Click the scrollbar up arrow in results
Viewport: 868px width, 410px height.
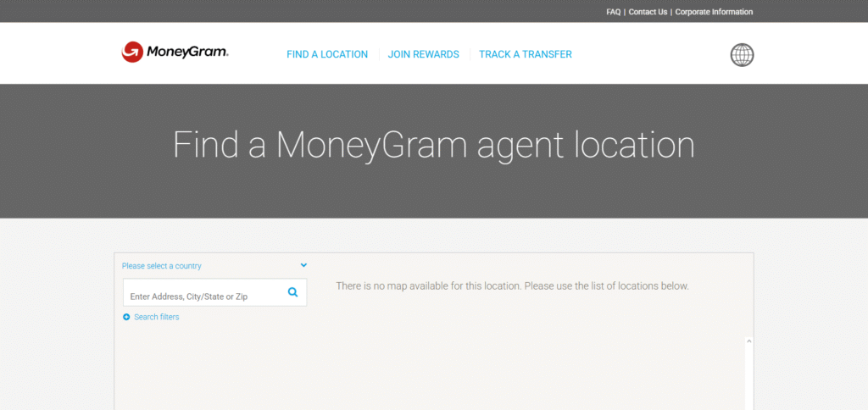(x=749, y=341)
